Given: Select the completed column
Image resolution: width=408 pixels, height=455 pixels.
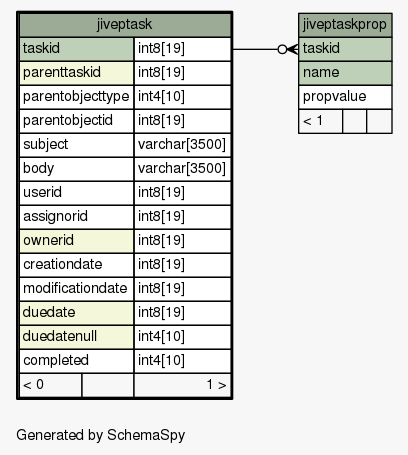Looking at the screenshot, I should pos(77,361).
